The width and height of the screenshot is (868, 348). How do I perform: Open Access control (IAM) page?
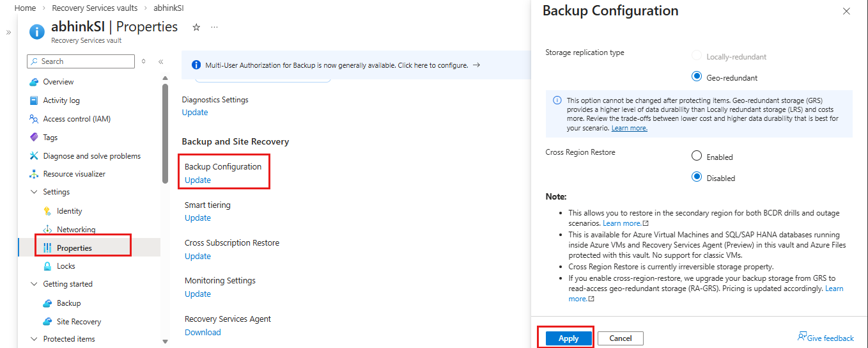[x=77, y=119]
